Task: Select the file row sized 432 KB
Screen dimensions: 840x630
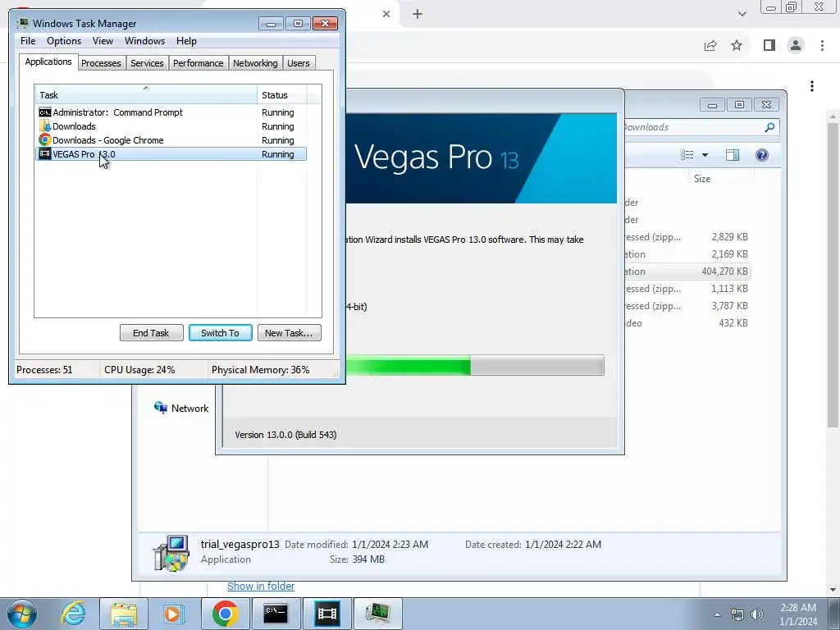Action: [x=687, y=323]
